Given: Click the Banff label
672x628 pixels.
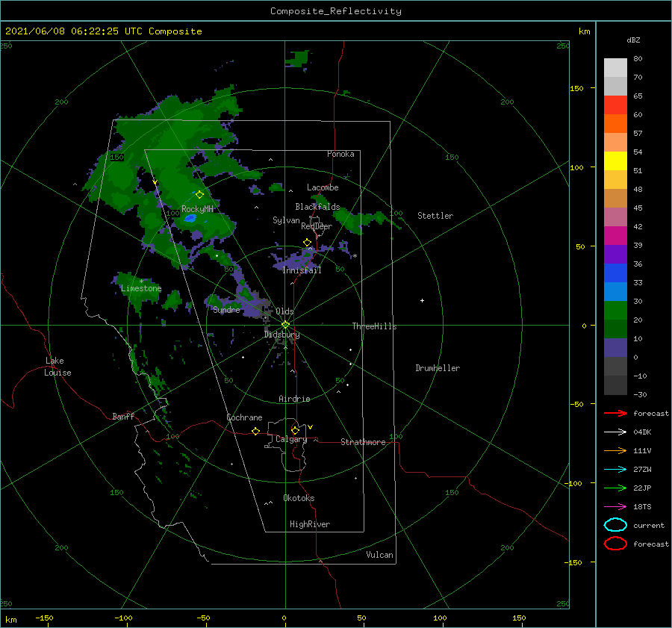Looking at the screenshot, I should pos(123,417).
